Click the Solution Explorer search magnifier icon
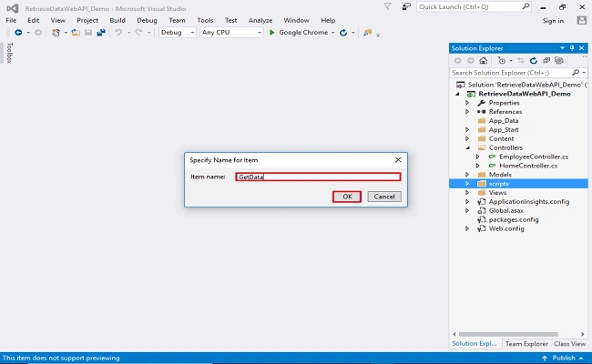This screenshot has width=592, height=364. (576, 73)
